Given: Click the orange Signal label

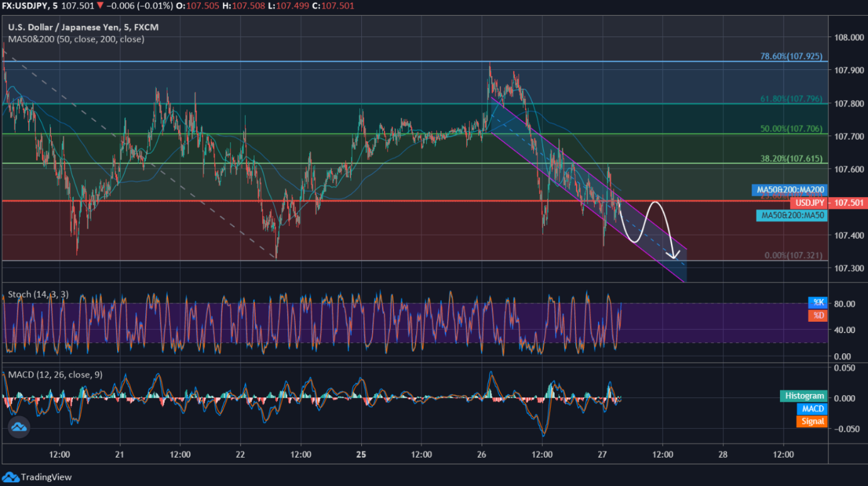Looking at the screenshot, I should (813, 421).
